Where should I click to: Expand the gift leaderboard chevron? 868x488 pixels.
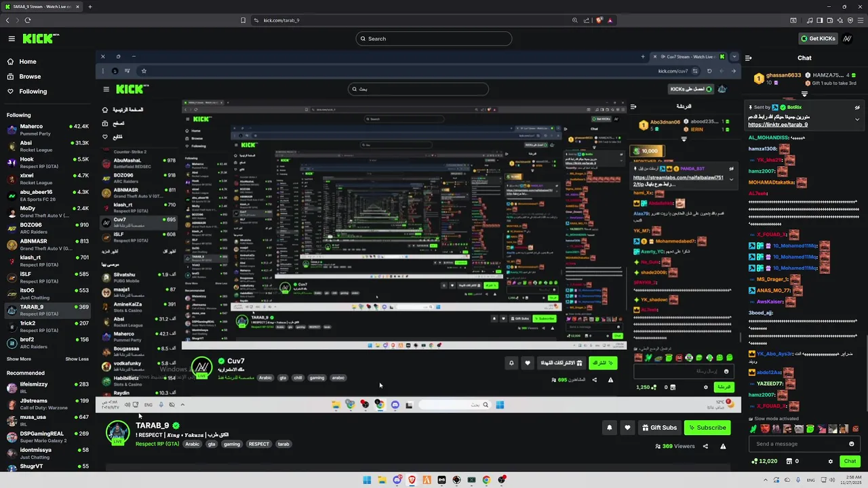(805, 94)
